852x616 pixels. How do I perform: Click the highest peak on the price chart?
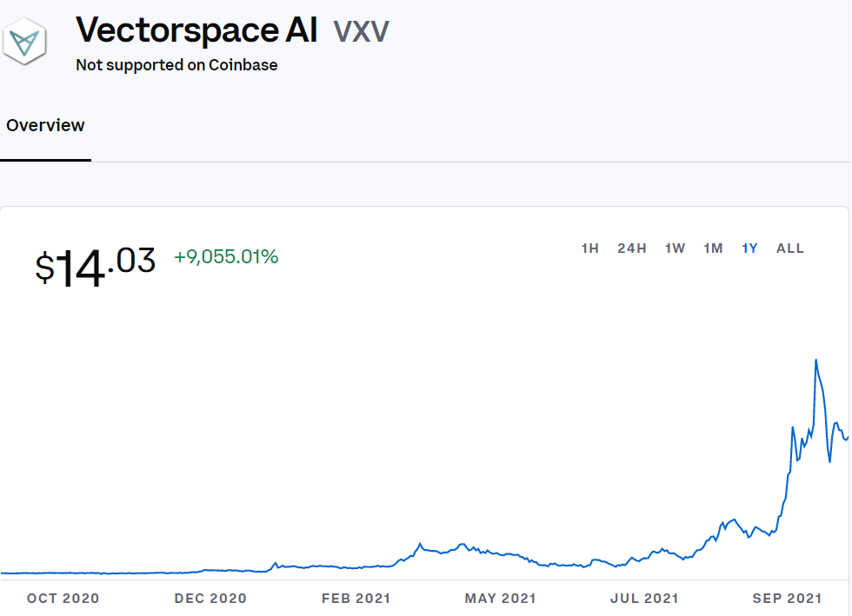[x=815, y=360]
